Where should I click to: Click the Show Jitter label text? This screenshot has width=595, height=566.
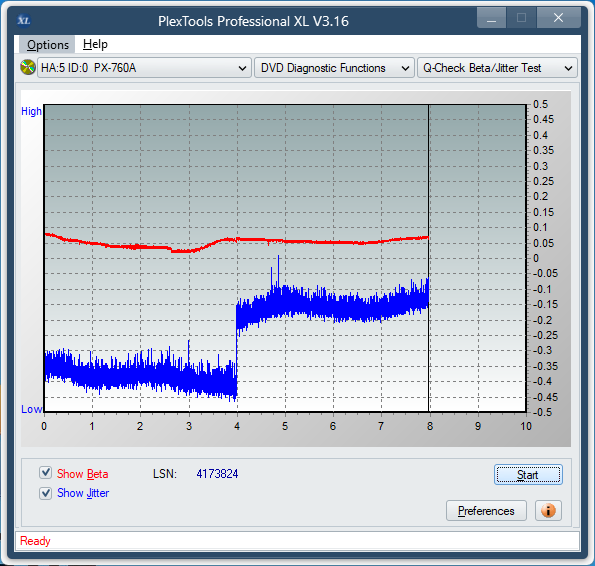point(83,493)
